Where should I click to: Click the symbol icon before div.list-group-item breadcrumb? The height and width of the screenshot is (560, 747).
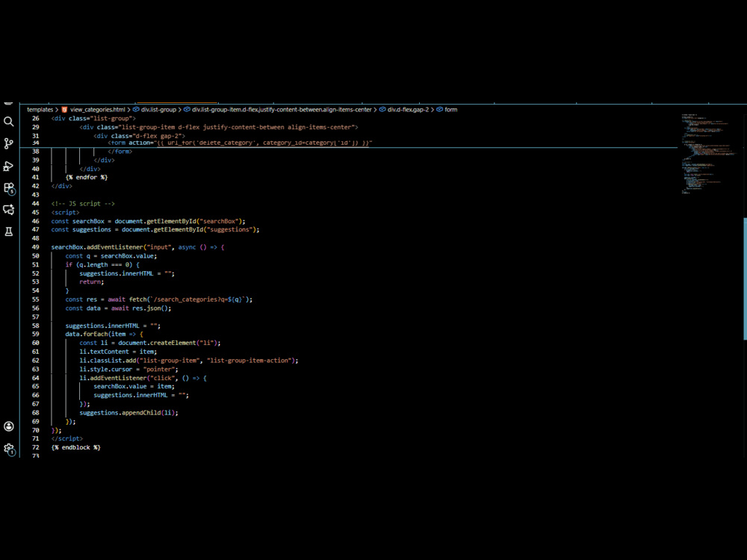[x=187, y=110]
